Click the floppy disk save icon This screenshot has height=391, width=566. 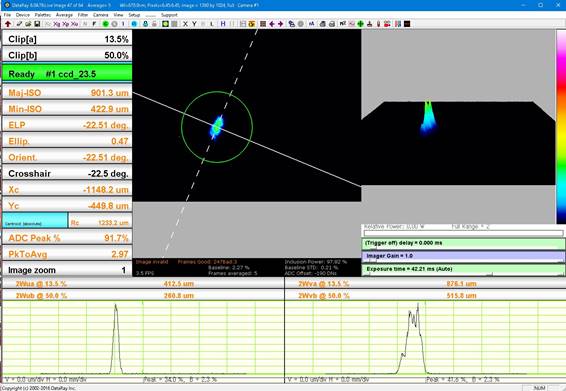click(37, 24)
